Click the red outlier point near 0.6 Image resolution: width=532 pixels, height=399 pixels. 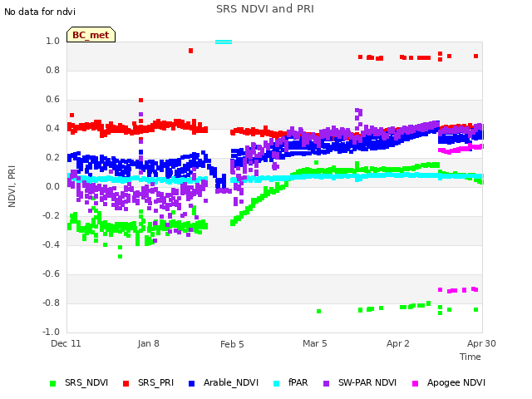[140, 100]
